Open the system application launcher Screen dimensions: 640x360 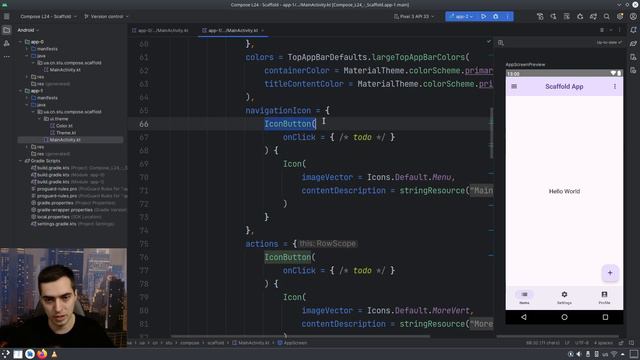click(x=6, y=354)
